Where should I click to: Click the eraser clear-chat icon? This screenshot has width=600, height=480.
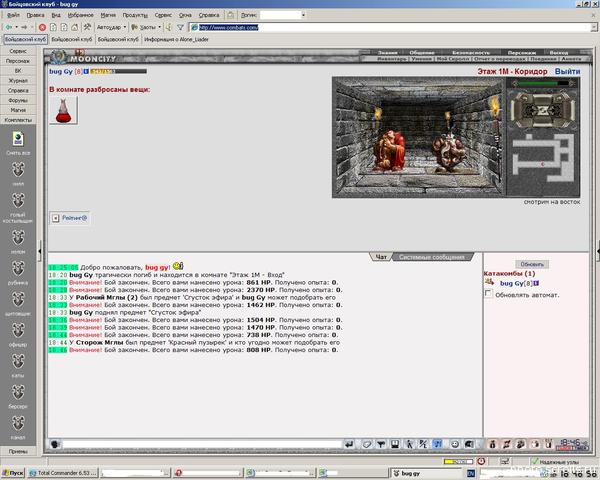tap(367, 444)
